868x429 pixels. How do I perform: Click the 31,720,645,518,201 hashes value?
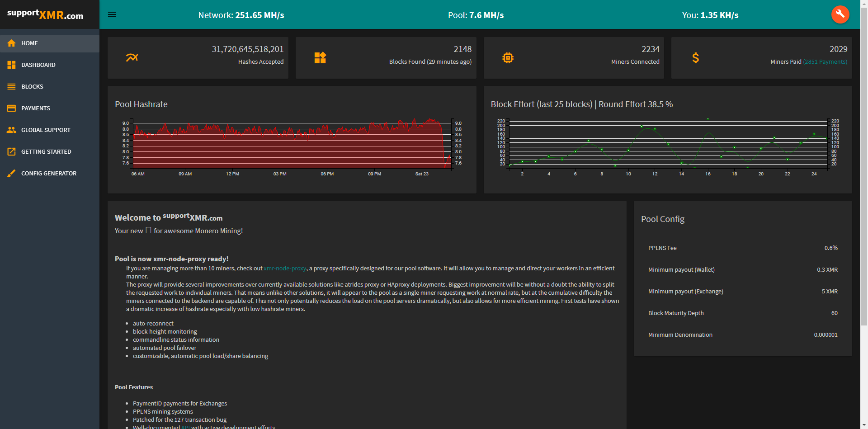pyautogui.click(x=248, y=49)
